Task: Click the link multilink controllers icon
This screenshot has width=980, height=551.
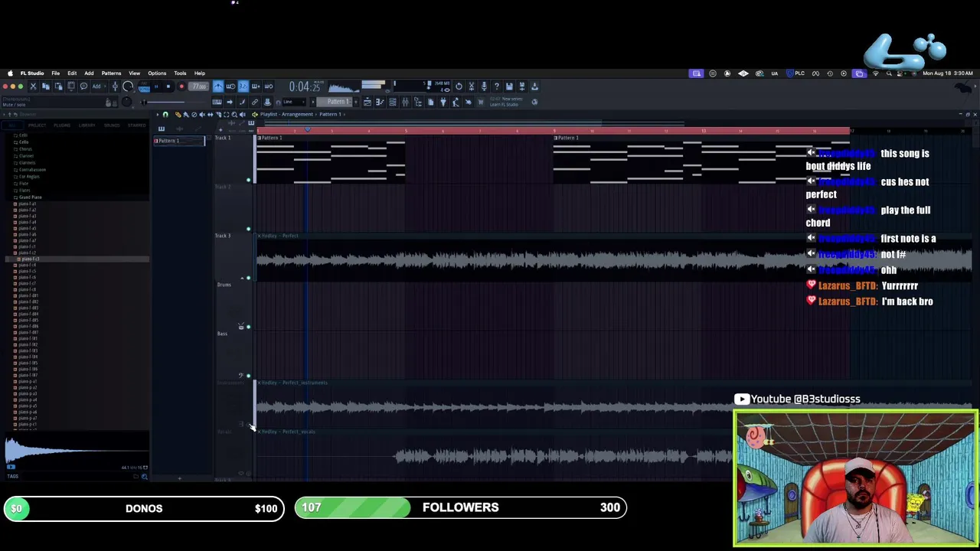Action: pyautogui.click(x=255, y=102)
